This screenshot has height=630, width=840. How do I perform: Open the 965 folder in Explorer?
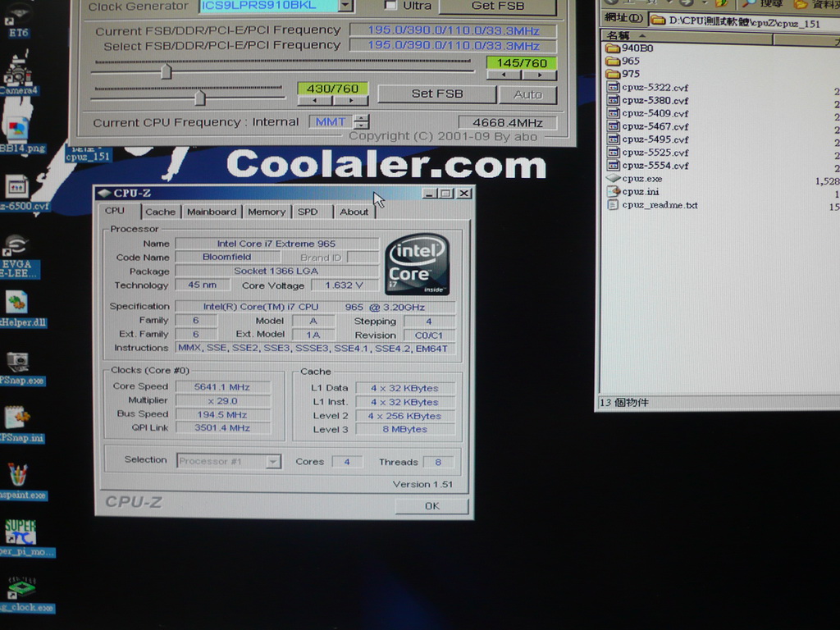pos(623,61)
